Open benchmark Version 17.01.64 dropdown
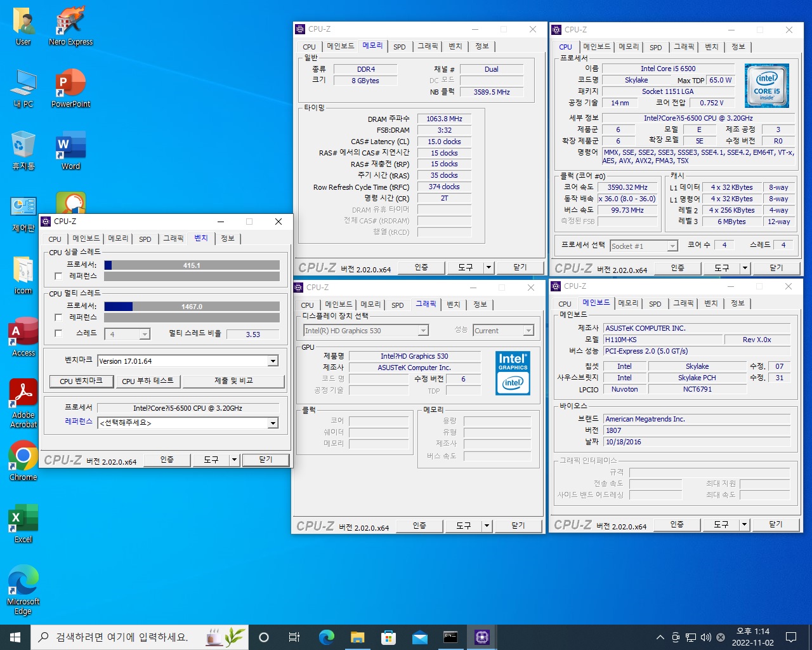 (x=188, y=361)
